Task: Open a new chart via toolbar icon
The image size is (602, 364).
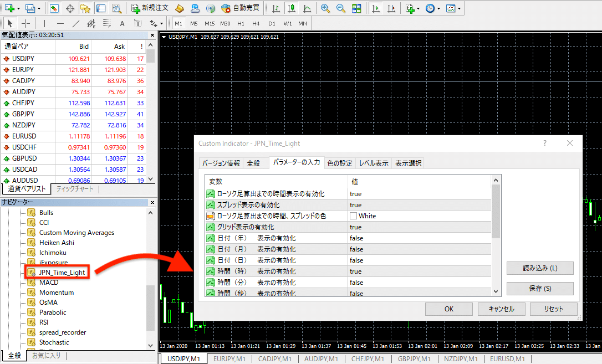Action: pos(9,8)
